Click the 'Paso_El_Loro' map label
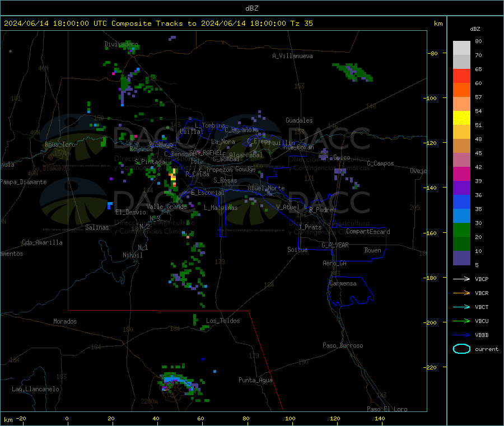 (387, 409)
